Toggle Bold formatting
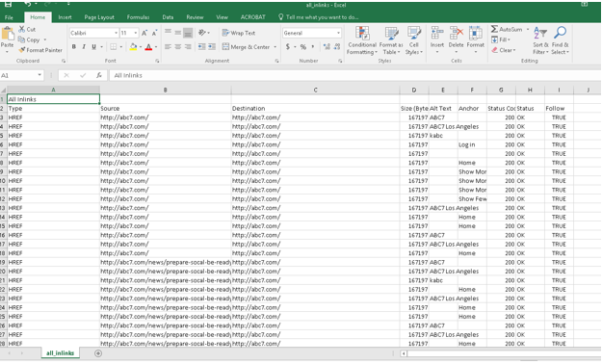 [x=74, y=47]
